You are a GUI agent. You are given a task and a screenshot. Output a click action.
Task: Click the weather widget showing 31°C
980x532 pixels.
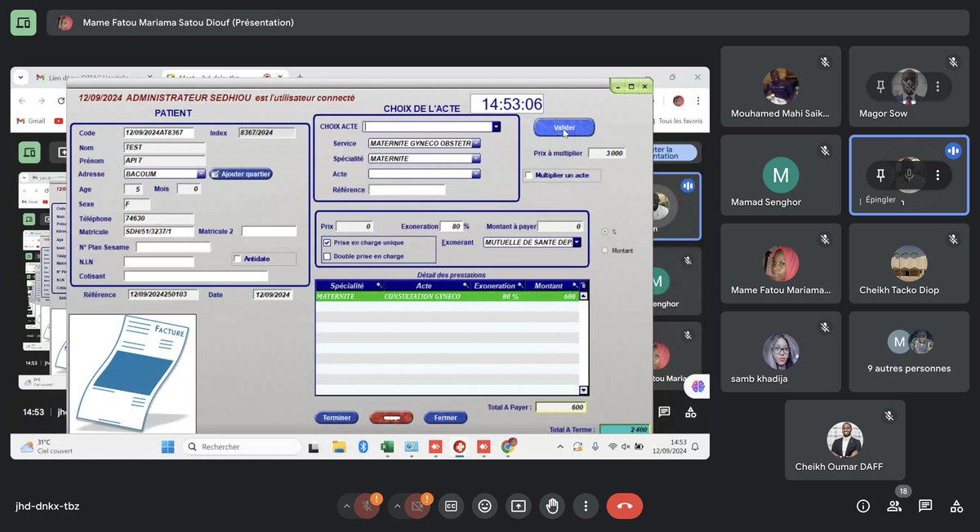(x=46, y=447)
